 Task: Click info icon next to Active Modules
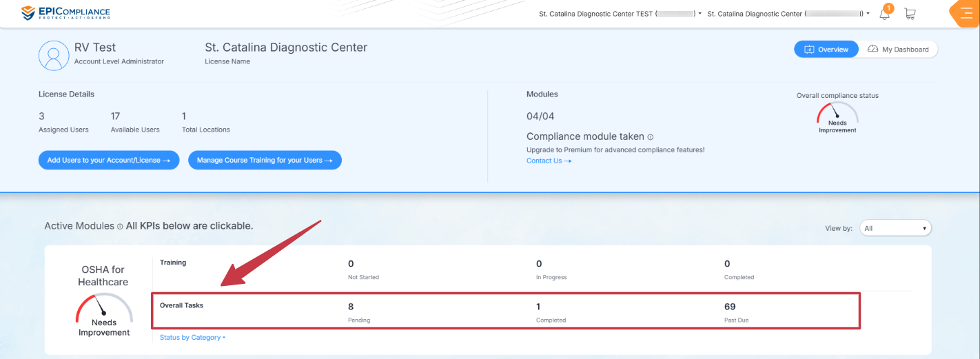tap(120, 226)
